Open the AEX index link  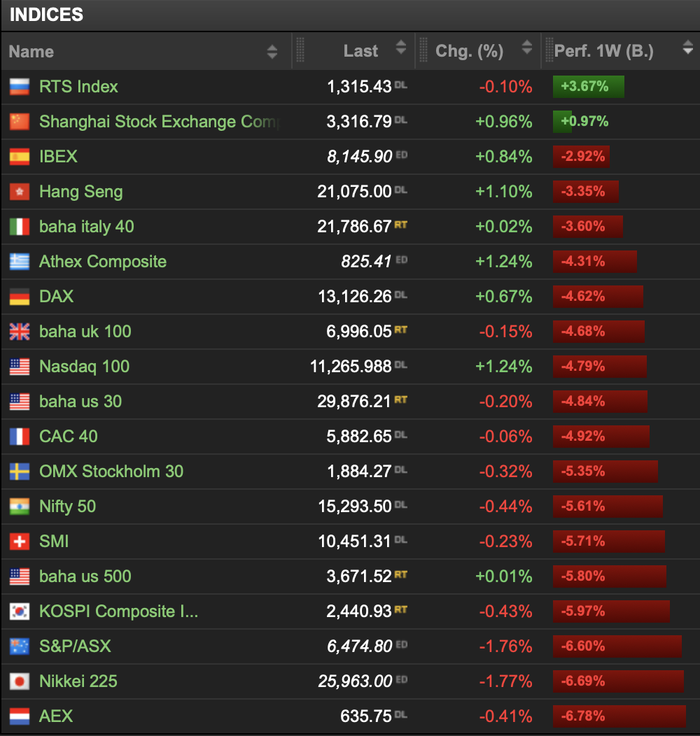click(56, 716)
